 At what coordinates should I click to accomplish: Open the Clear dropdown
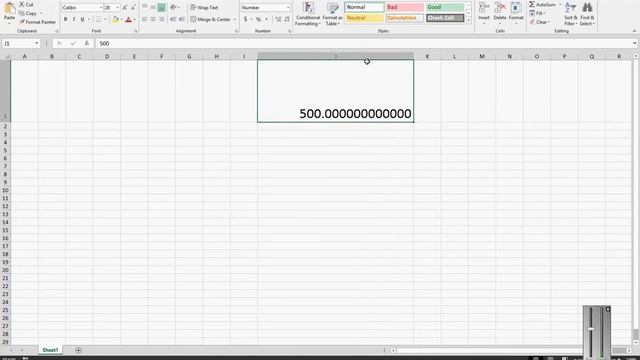pyautogui.click(x=540, y=22)
